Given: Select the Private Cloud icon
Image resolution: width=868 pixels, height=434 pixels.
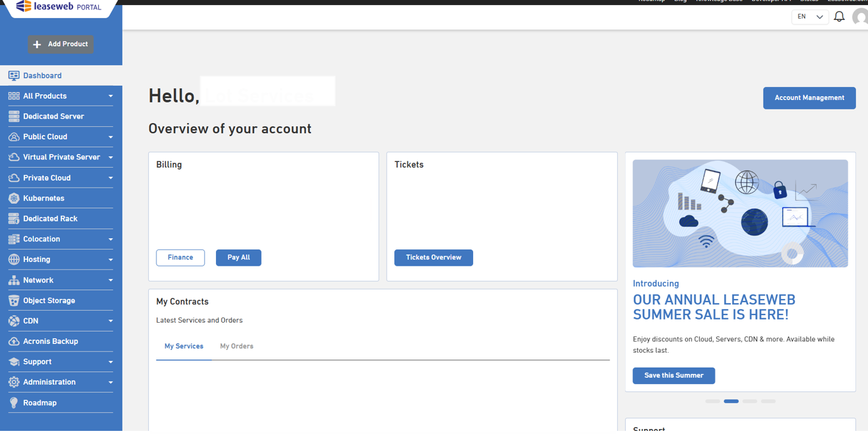Looking at the screenshot, I should 14,178.
